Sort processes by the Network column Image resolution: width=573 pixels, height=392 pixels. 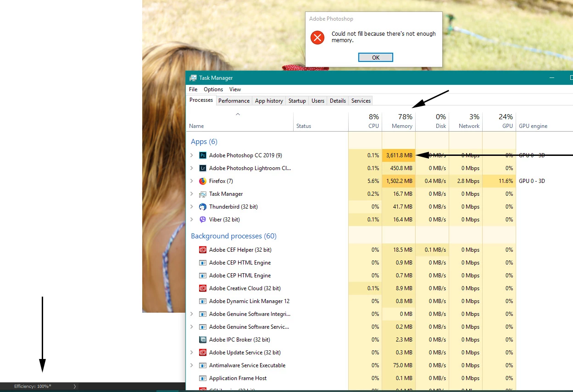coord(466,121)
